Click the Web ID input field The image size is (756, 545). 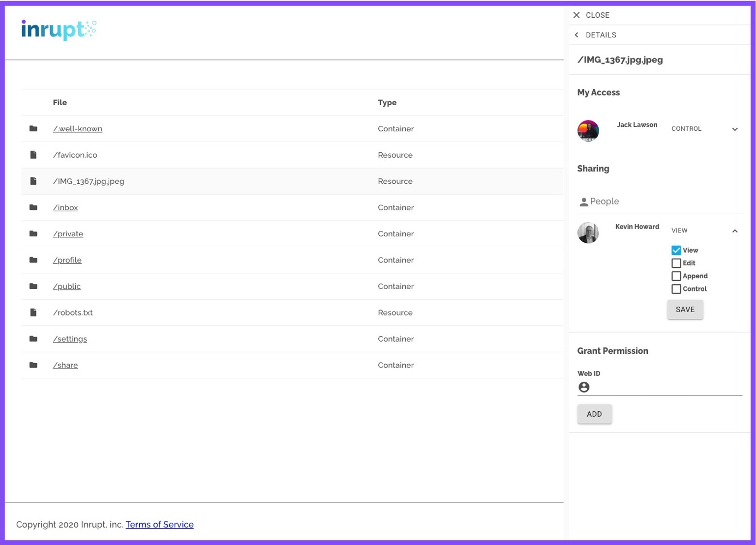(x=667, y=387)
